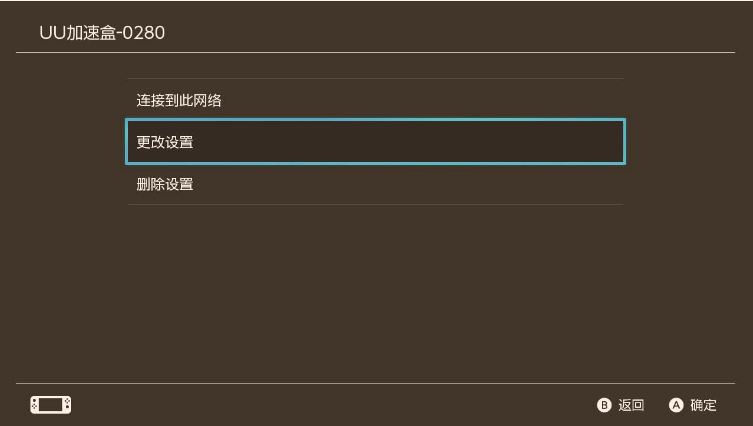Connect to this network via first option
Viewport: 753px width, 426px height.
coord(375,100)
